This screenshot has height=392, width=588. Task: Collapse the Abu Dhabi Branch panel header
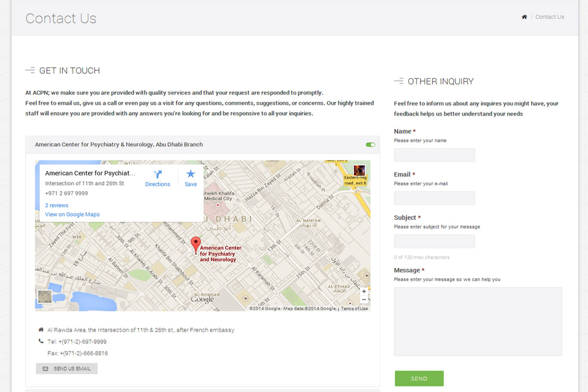click(x=203, y=145)
